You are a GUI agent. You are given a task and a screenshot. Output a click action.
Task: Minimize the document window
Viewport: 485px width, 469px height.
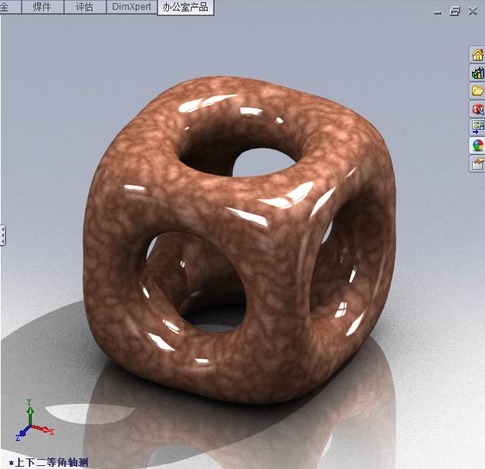pyautogui.click(x=438, y=12)
